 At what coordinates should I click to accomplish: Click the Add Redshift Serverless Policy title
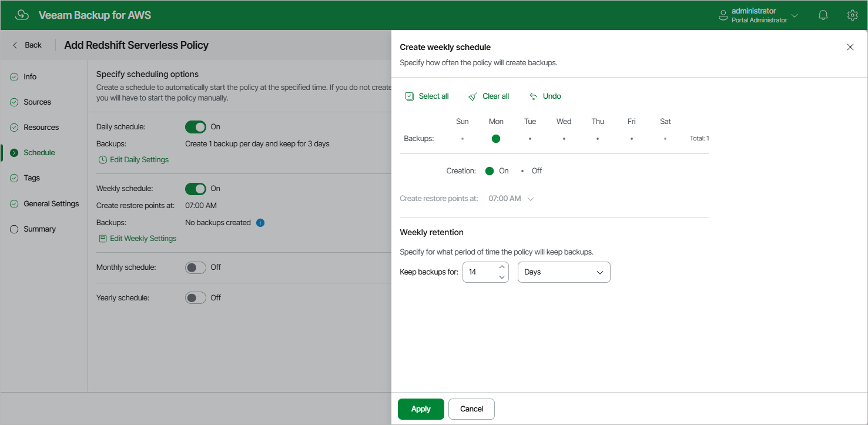click(x=136, y=45)
